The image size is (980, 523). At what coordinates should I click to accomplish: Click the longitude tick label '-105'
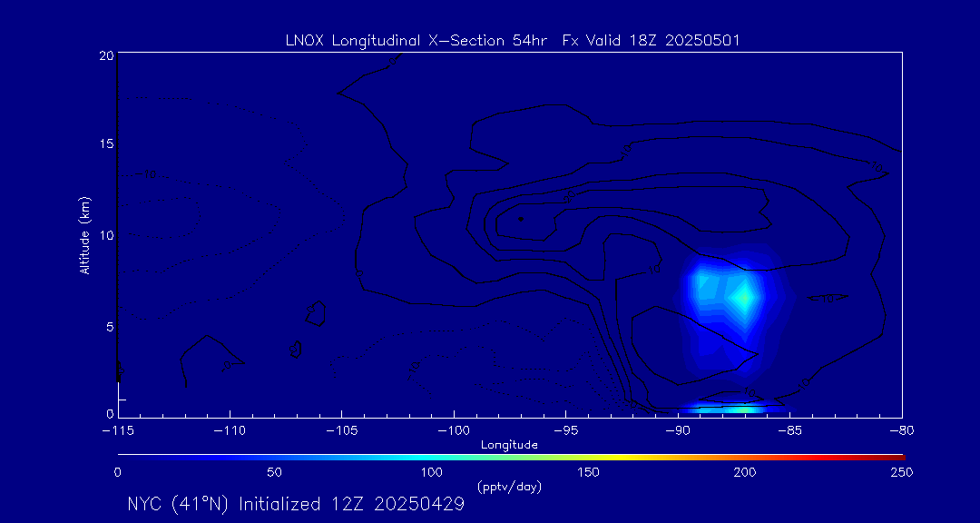coord(342,430)
